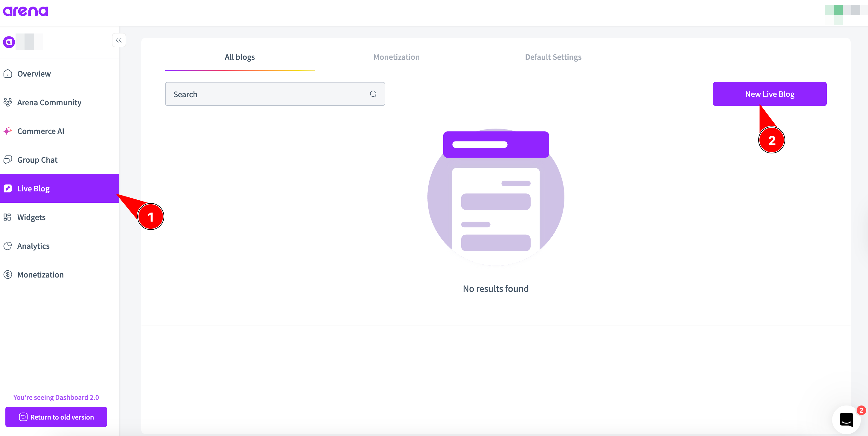This screenshot has height=436, width=868.
Task: Open Analytics pie chart icon
Action: pos(8,246)
